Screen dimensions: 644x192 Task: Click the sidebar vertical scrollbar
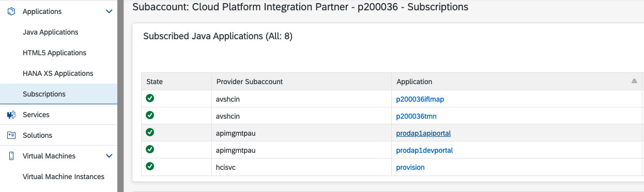click(x=120, y=96)
